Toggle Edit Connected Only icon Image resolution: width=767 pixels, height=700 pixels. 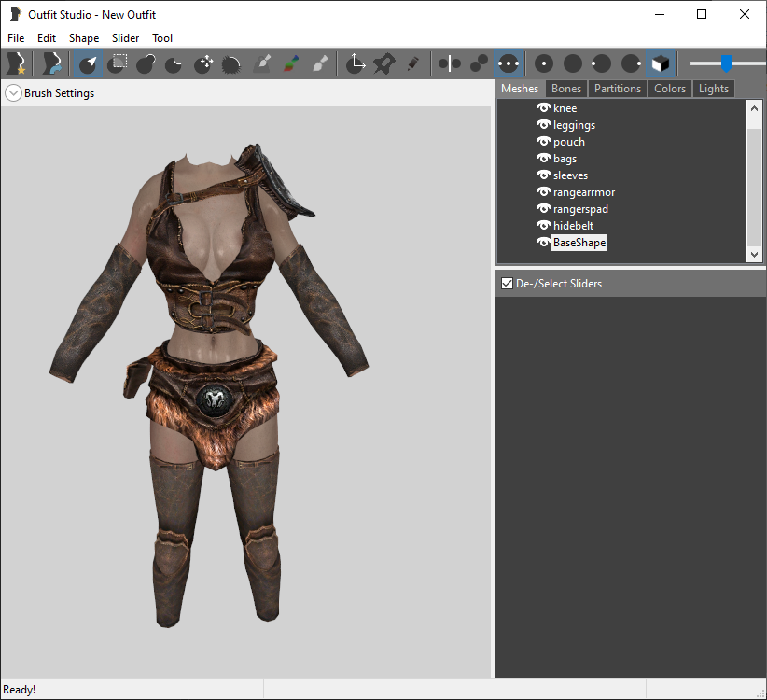pos(479,63)
